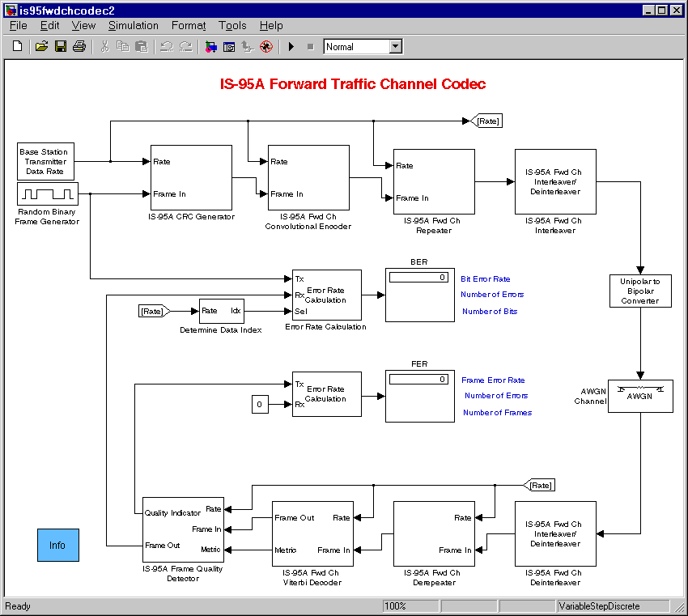Select the [Rate] From tag near Determine Data Index
688x616 pixels.
click(155, 311)
